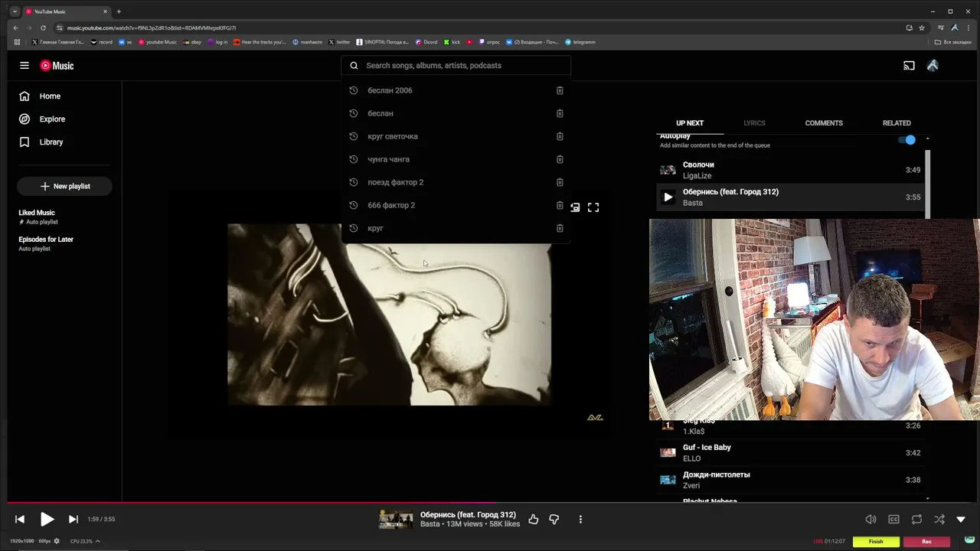The image size is (980, 551).
Task: Open recording settings gear in status bar
Action: [57, 541]
